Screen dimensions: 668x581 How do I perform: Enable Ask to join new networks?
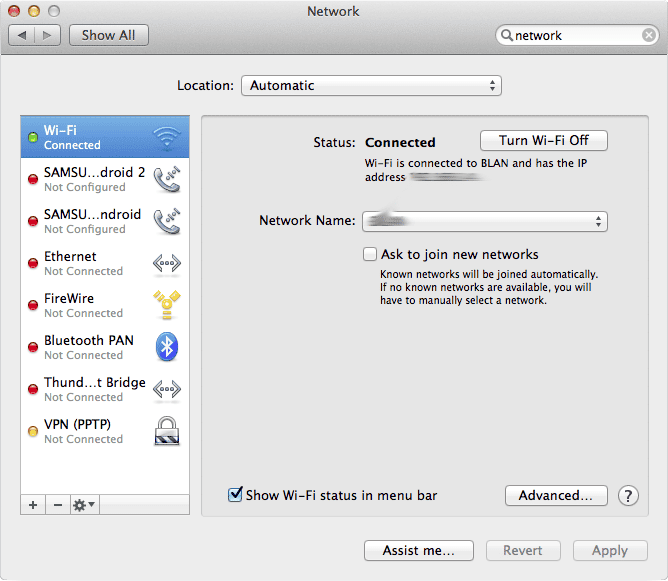[371, 254]
